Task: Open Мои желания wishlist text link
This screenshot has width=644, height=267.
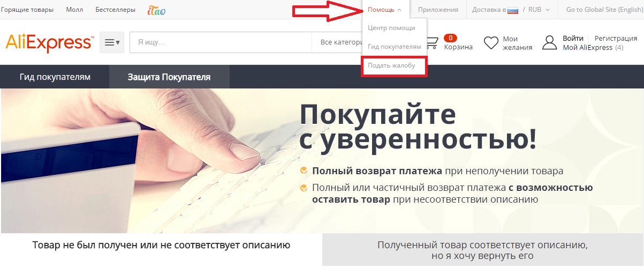Action: 518,43
